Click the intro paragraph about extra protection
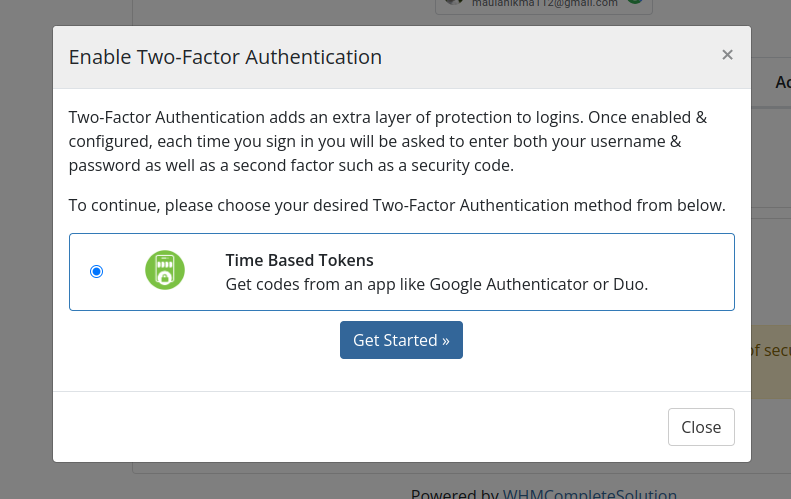Screen dimensions: 791x499 [387, 141]
